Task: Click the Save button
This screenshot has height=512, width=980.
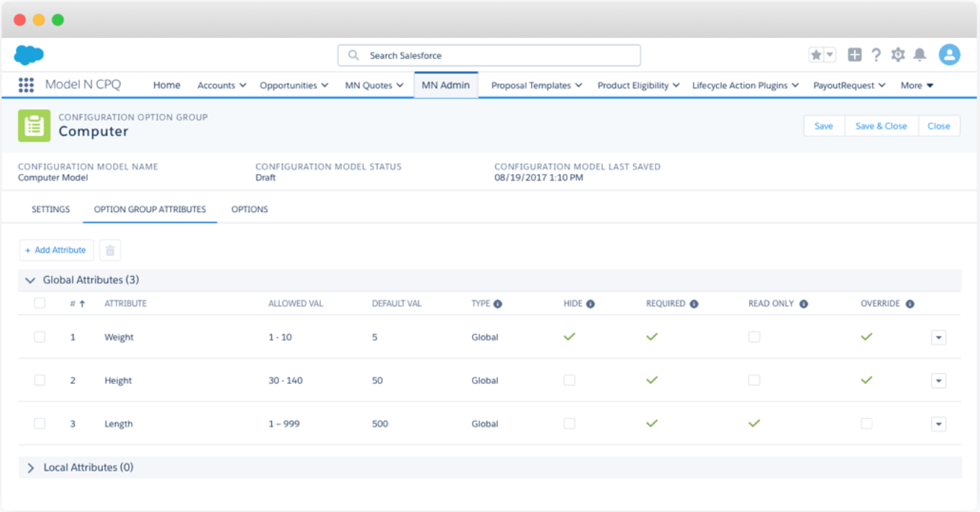Action: click(x=824, y=126)
